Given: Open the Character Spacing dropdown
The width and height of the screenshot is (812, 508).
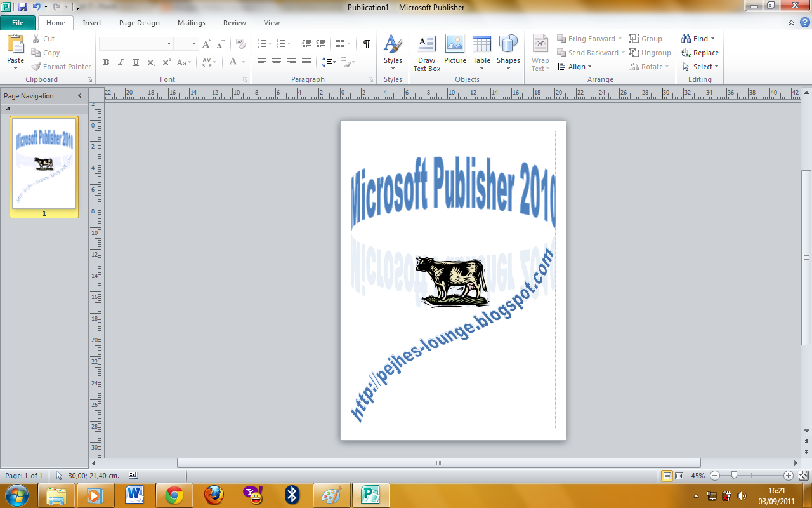Looking at the screenshot, I should click(209, 62).
